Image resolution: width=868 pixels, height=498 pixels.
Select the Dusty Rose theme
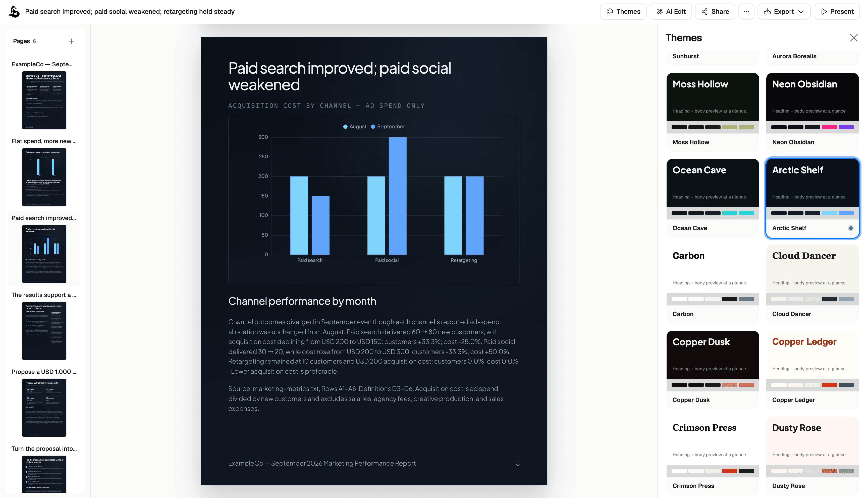coord(812,456)
